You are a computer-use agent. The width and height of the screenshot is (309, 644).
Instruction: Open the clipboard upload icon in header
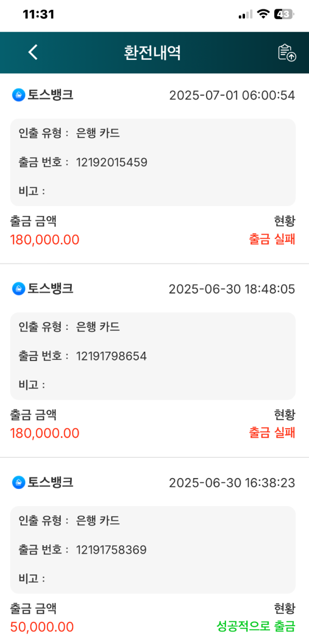click(287, 53)
